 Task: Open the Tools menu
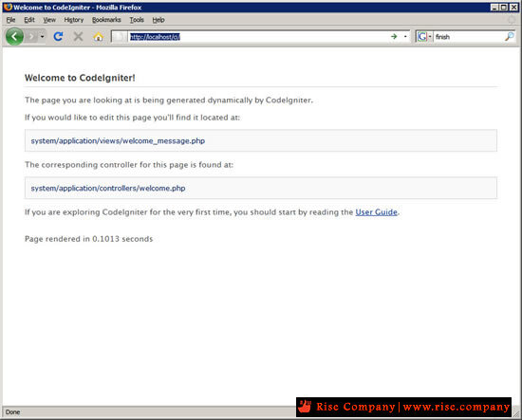(x=137, y=20)
